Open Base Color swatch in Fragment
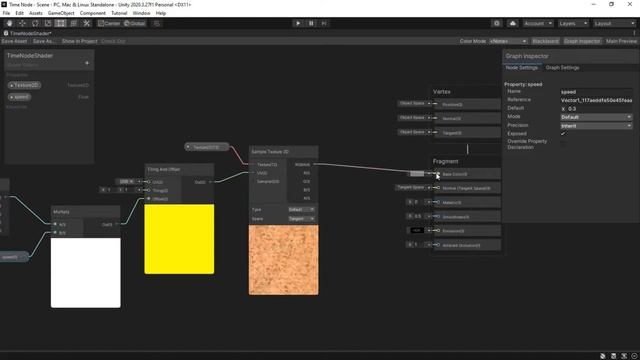Viewport: 640px width, 360px height. click(417, 174)
